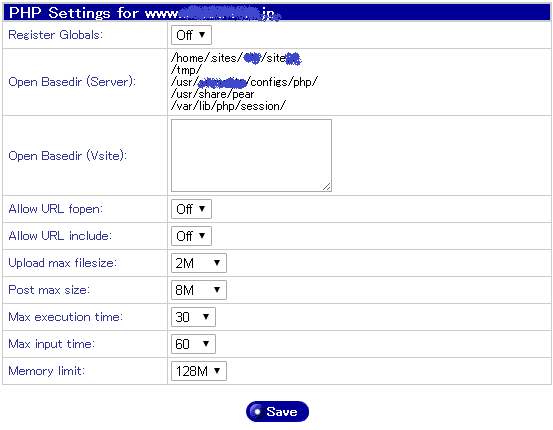Click the configs/php path line

[x=244, y=82]
